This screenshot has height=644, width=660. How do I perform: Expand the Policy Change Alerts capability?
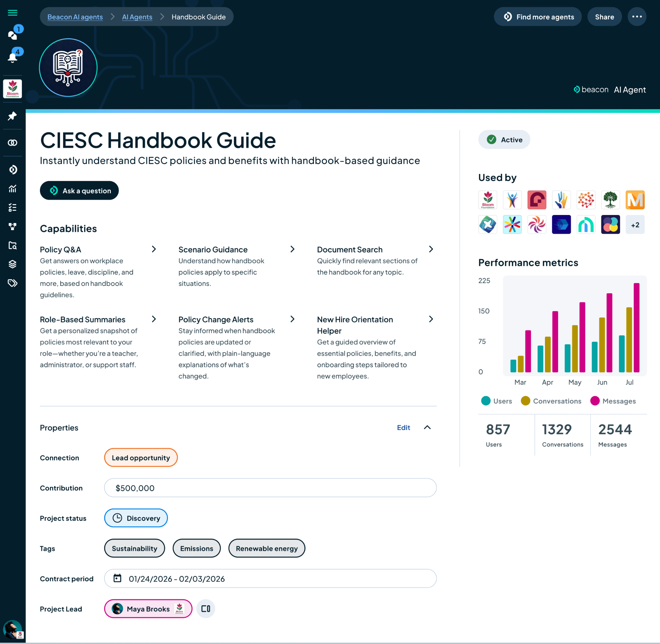coord(293,319)
